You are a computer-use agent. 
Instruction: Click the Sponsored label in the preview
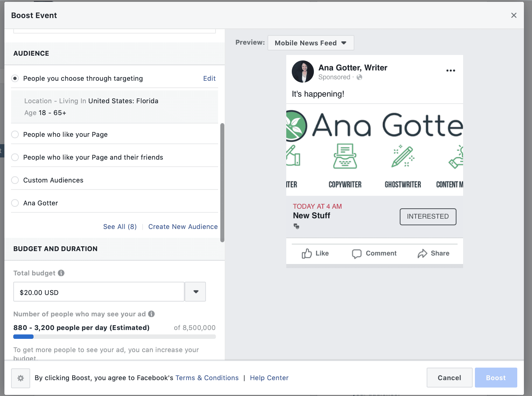(x=334, y=77)
